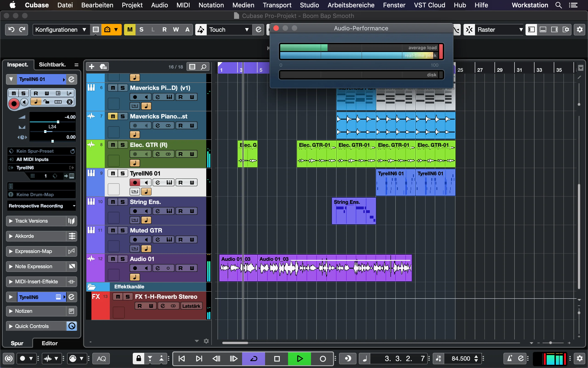Screen dimensions: 588x368
Task: Open the Transport menu
Action: (277, 5)
